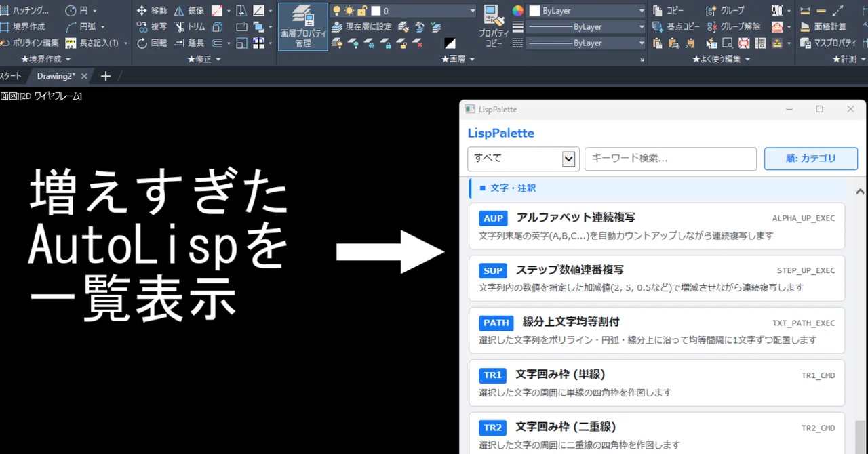The width and height of the screenshot is (868, 454).
Task: Select the ハッチング hatch tool
Action: pos(24,11)
